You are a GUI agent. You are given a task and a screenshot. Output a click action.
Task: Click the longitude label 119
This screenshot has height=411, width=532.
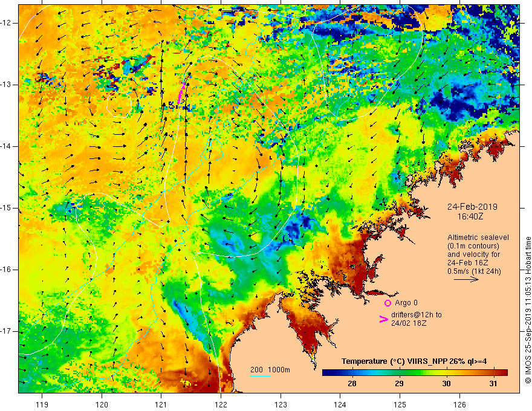pos(42,404)
